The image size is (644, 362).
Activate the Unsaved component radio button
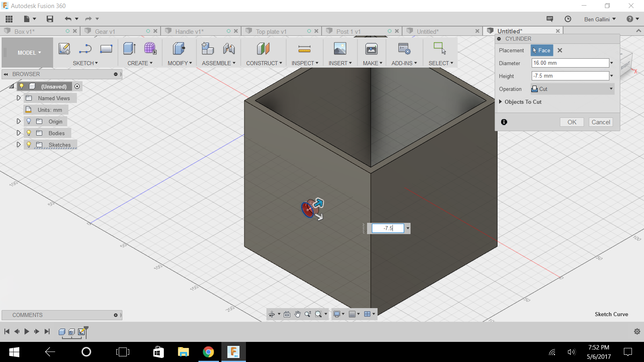77,86
